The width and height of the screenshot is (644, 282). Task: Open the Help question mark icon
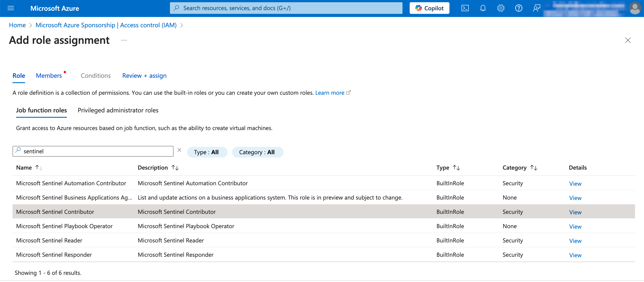[519, 8]
